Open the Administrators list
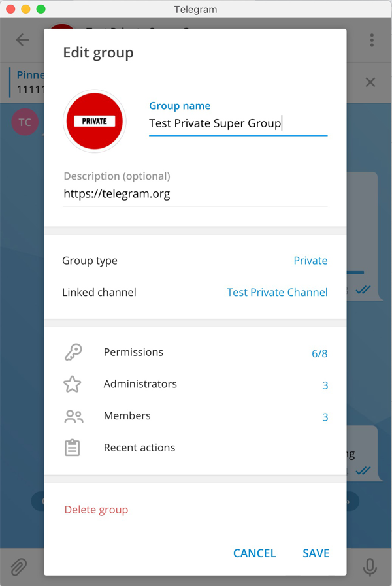Image resolution: width=392 pixels, height=586 pixels. click(140, 384)
